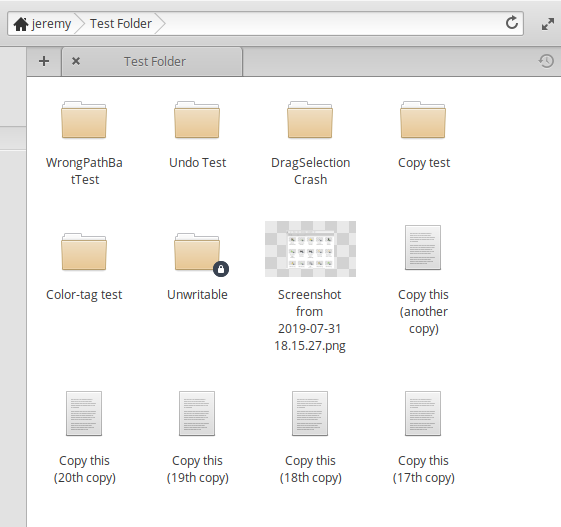
Task: Click the maximize arrows icon
Action: [547, 24]
